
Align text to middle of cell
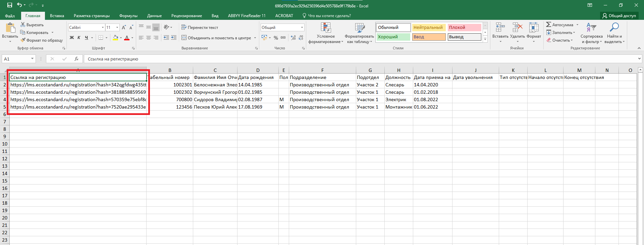point(149,27)
